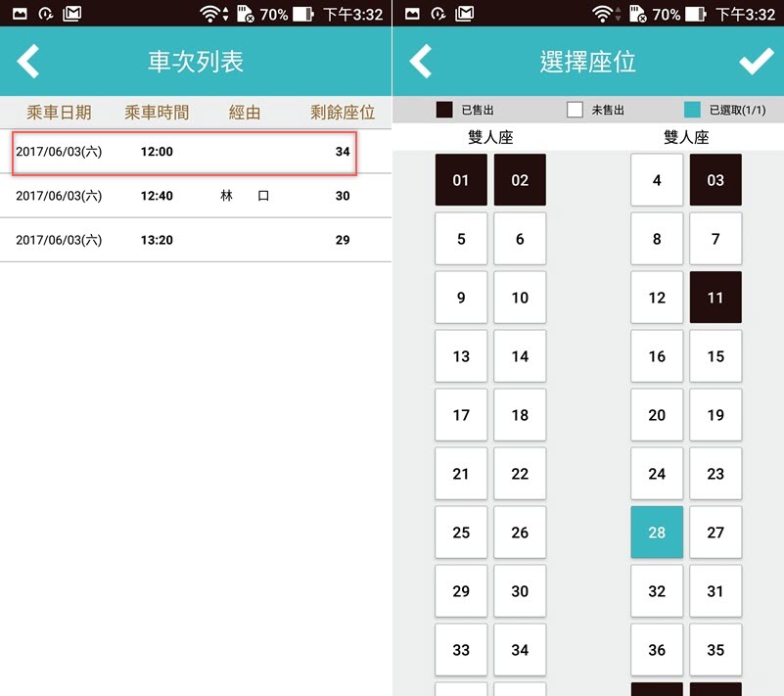Go back from the 選擇座位 screen

(421, 62)
